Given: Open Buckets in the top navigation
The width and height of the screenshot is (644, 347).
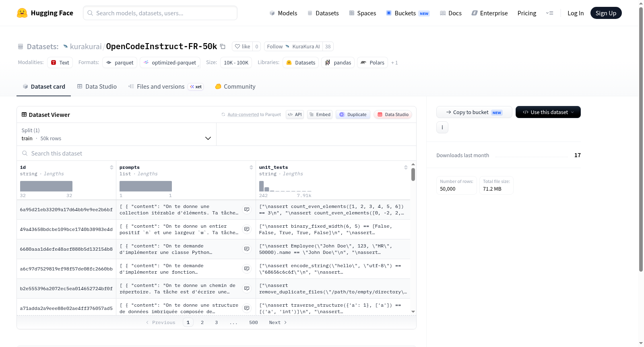Looking at the screenshot, I should [x=408, y=13].
